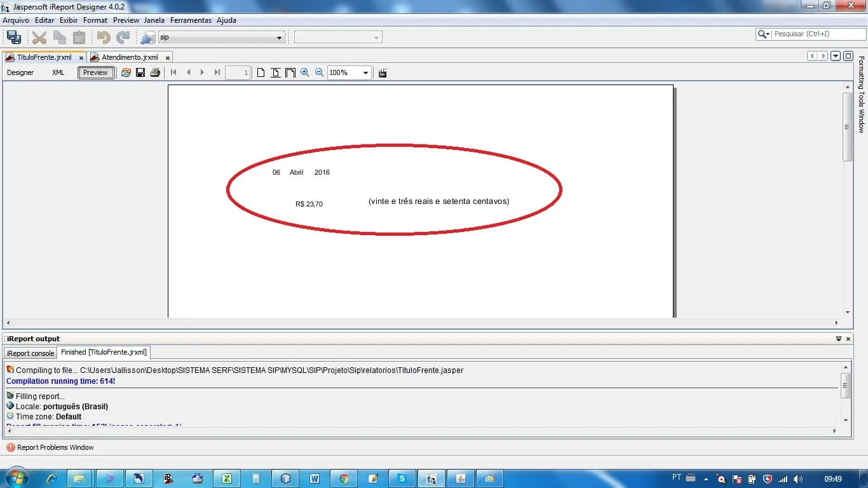Screen dimensions: 868x488
Task: Expand the 100% zoom level dropdown
Action: tap(365, 73)
